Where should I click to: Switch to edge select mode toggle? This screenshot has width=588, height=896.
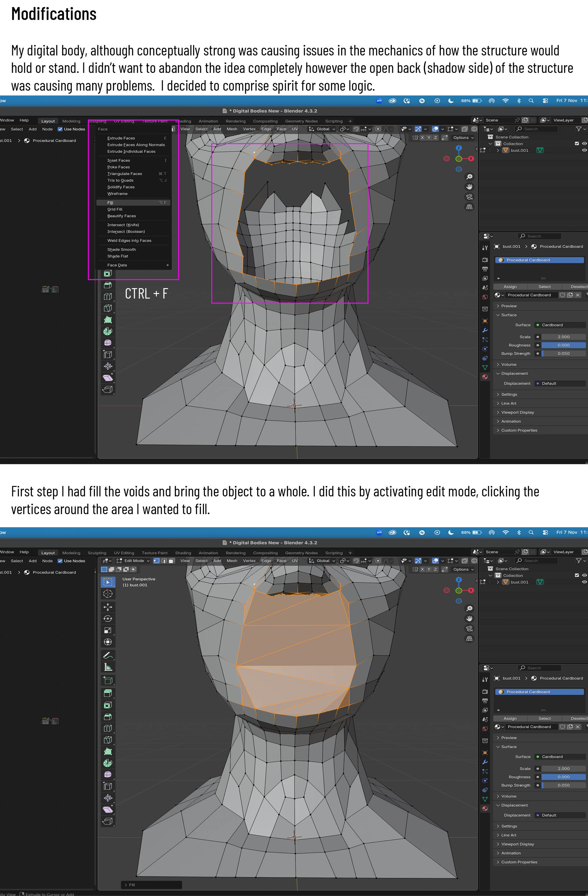(164, 561)
